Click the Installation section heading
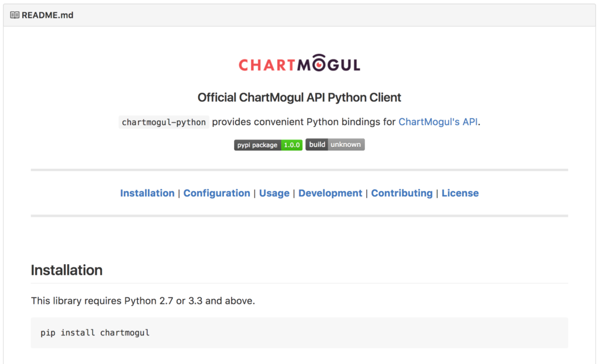The image size is (599, 364). pos(67,270)
